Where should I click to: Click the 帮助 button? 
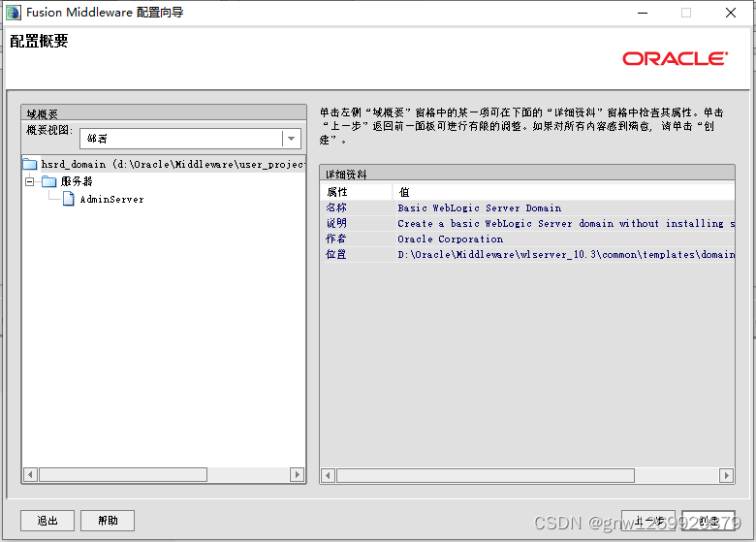tap(108, 521)
